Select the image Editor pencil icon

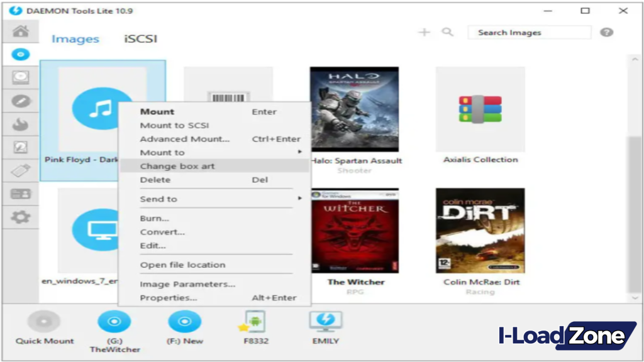(x=21, y=101)
